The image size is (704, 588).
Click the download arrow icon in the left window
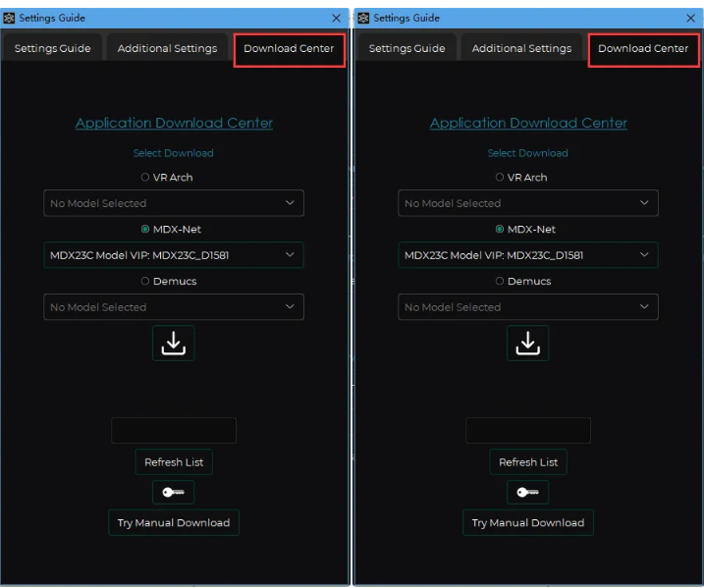point(173,343)
